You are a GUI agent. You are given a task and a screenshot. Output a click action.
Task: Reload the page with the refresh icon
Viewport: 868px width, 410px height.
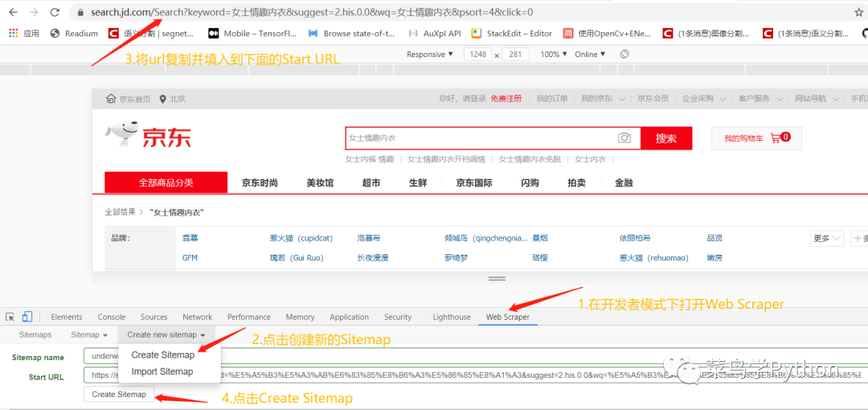point(55,11)
